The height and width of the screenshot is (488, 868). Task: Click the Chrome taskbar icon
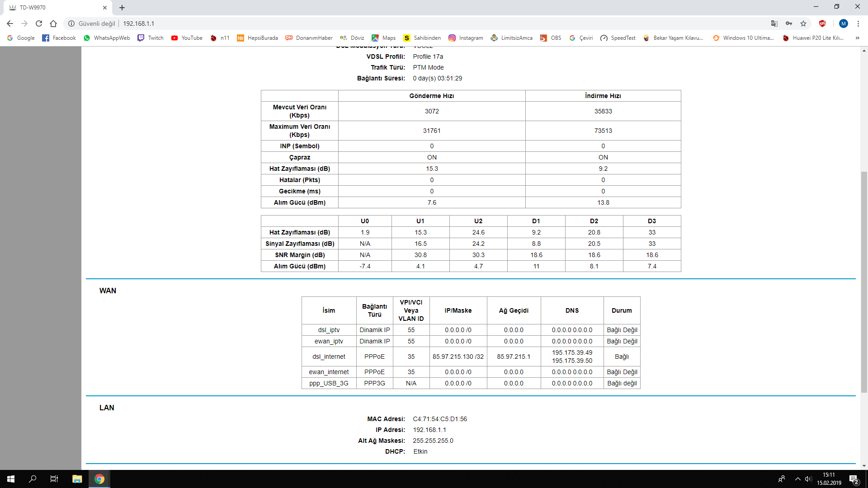pos(99,479)
